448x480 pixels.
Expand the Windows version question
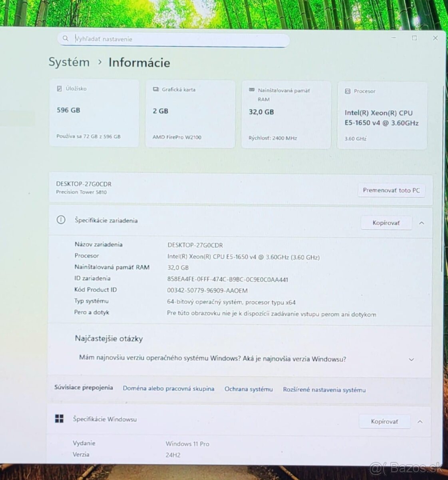click(411, 360)
